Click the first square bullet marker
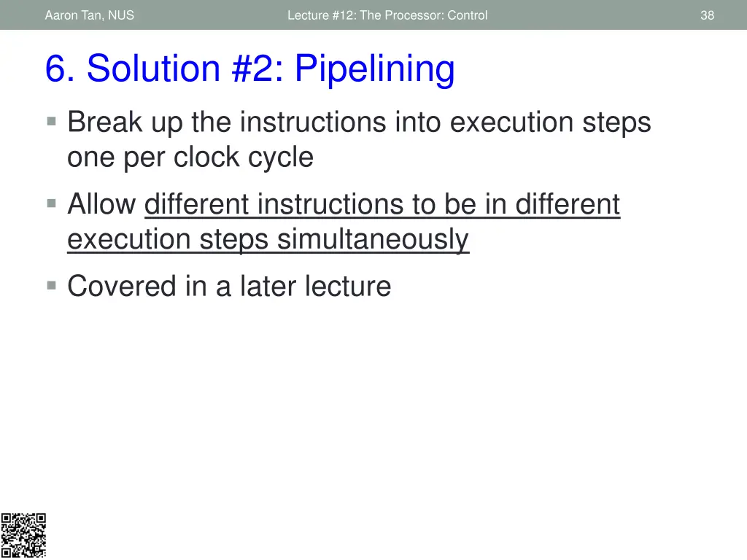This screenshot has height=560, width=747. click(x=52, y=122)
